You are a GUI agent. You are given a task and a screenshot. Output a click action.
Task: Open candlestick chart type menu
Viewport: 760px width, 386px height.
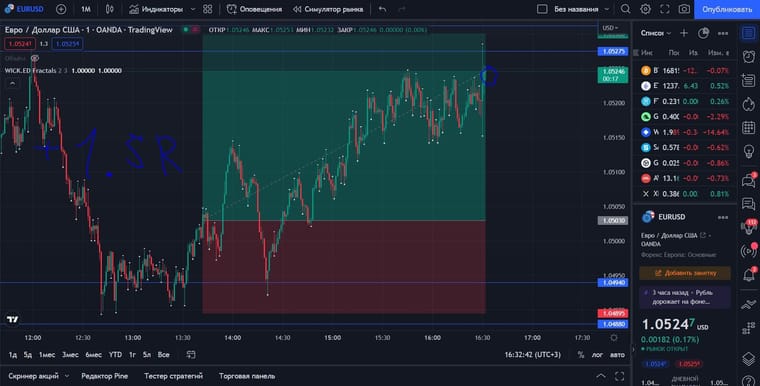point(110,9)
